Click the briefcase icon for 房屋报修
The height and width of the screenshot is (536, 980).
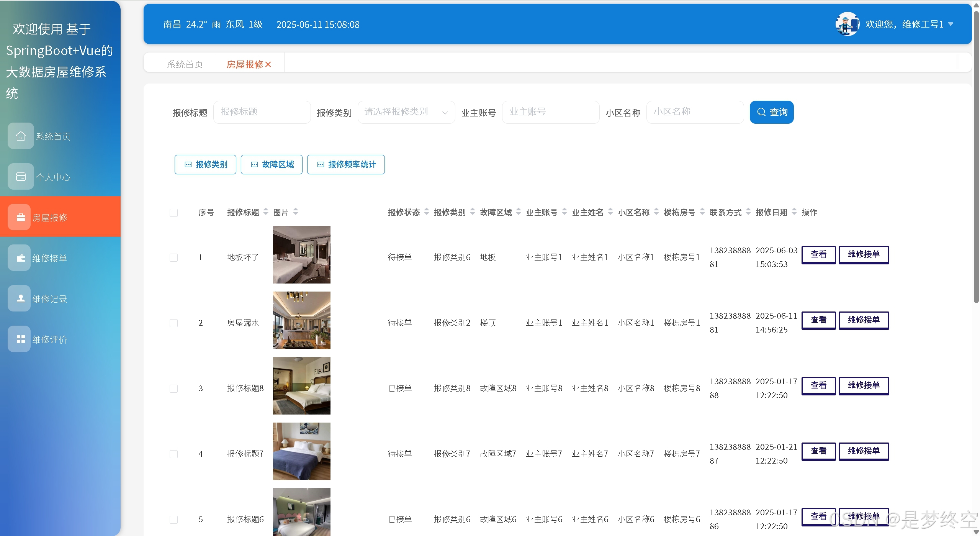(x=21, y=217)
